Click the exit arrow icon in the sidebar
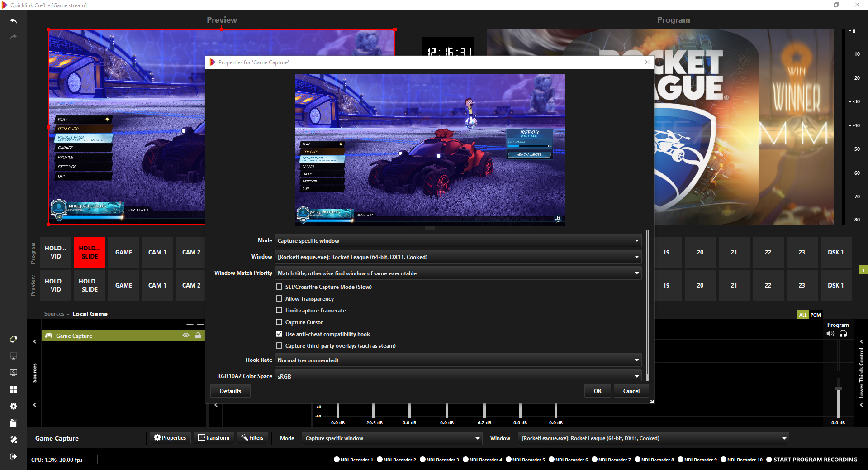The width and height of the screenshot is (868, 470). 14,456
